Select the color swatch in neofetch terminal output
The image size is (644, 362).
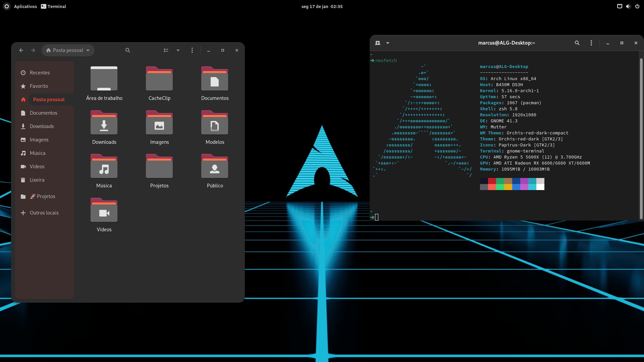point(512,184)
